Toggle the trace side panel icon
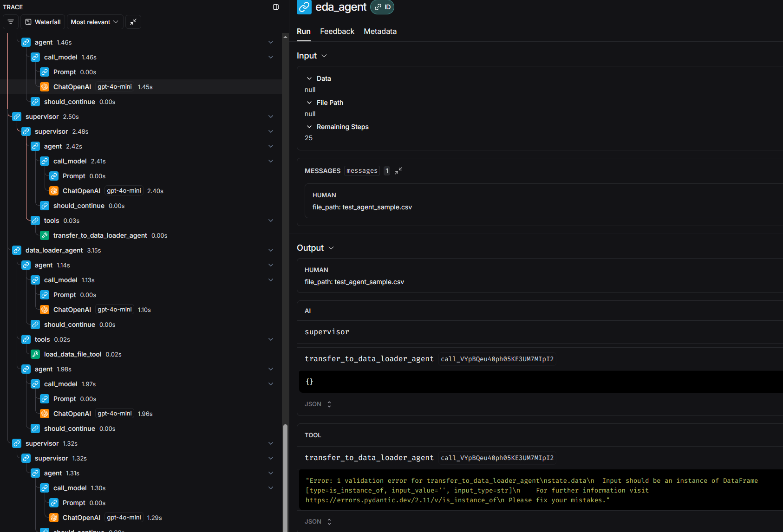This screenshot has width=783, height=532. (x=276, y=7)
